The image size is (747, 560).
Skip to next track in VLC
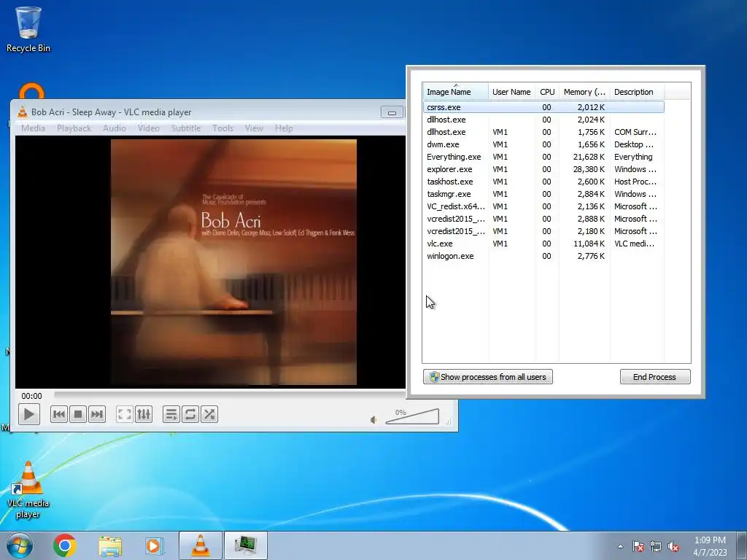coord(97,414)
